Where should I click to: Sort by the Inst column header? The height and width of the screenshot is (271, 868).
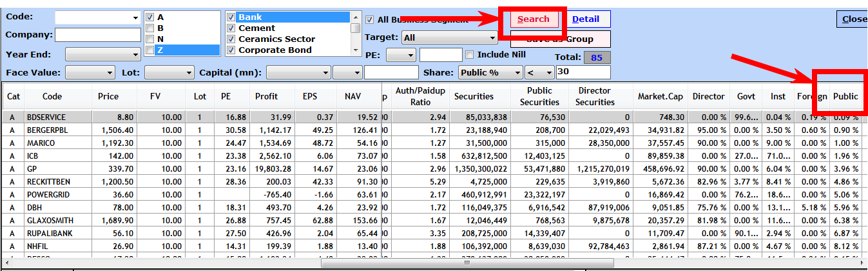(778, 96)
